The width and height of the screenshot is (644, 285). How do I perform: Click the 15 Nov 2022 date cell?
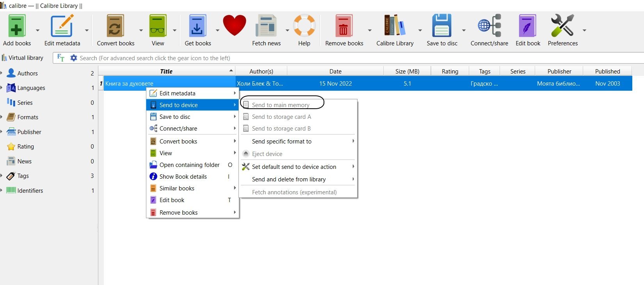pyautogui.click(x=335, y=83)
